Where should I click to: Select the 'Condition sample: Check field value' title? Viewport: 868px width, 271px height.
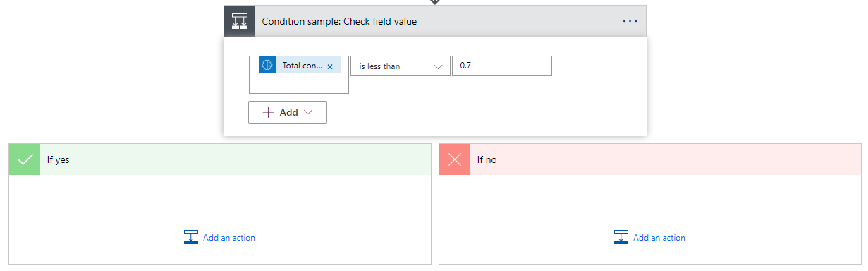[x=339, y=21]
